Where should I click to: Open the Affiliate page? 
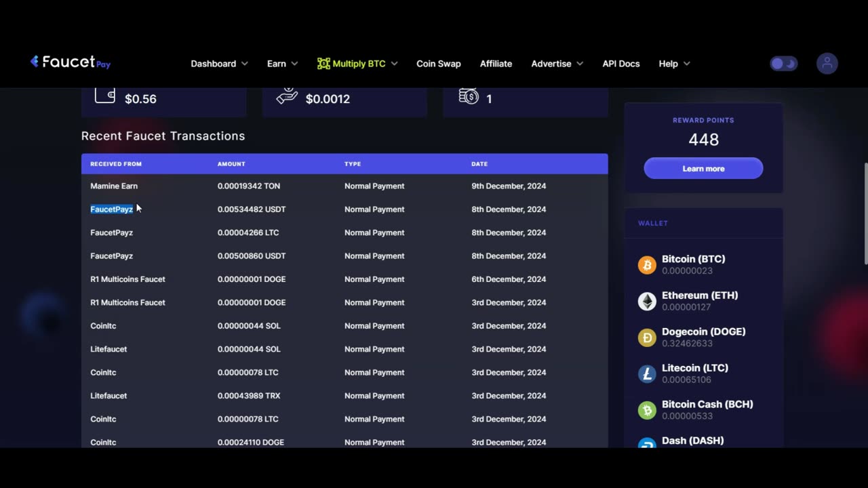coord(496,64)
